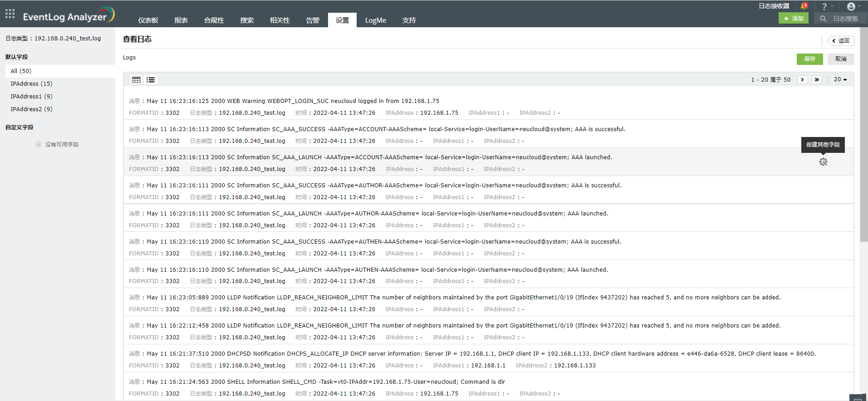
Task: Click the green 保存 button
Action: 810,59
